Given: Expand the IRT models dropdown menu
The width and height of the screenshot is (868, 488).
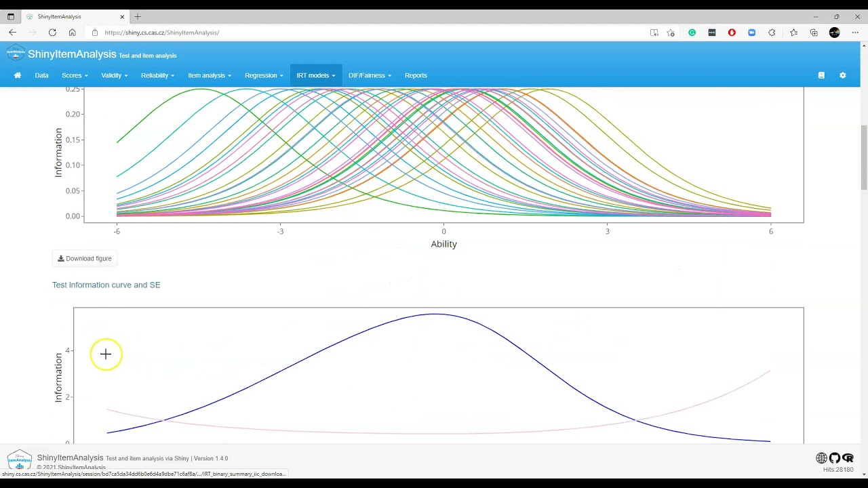Looking at the screenshot, I should click(316, 75).
